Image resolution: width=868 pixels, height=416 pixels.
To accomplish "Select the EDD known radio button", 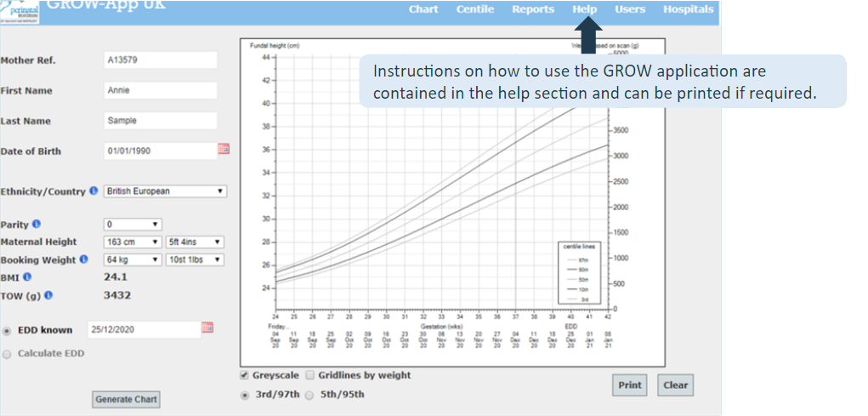I will pos(7,330).
